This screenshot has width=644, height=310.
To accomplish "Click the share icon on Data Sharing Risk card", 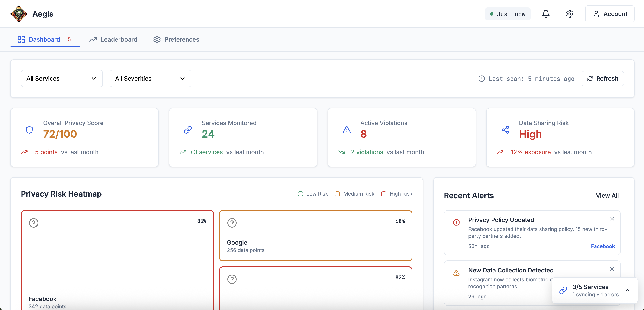I will click(x=506, y=130).
